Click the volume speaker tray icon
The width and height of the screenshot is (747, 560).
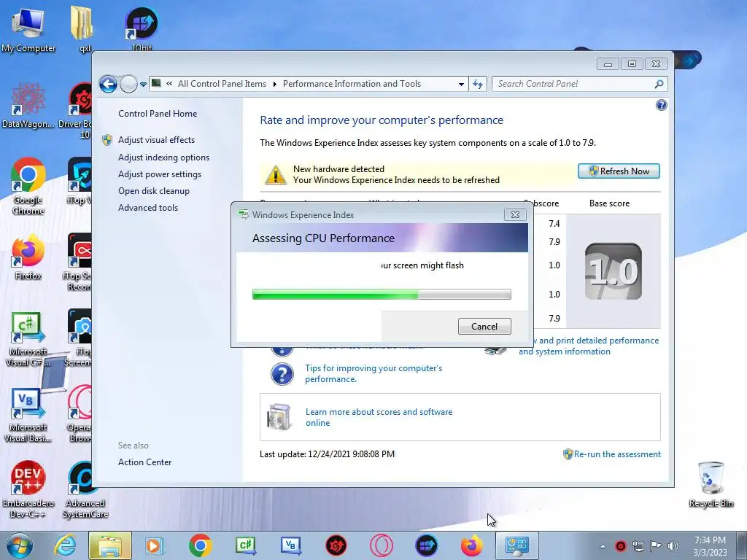[x=673, y=546]
